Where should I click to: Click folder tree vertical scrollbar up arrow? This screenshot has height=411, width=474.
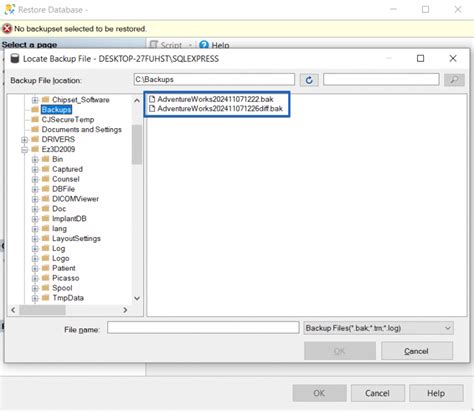coord(137,100)
